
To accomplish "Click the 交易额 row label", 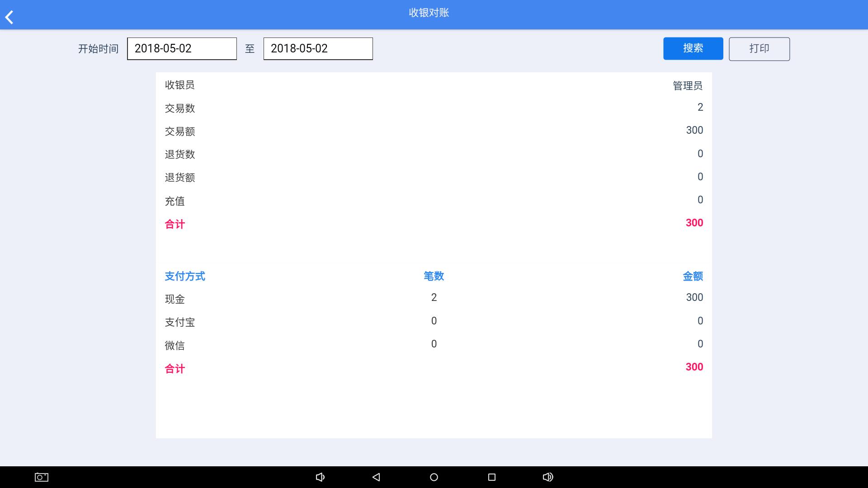I will click(x=180, y=131).
